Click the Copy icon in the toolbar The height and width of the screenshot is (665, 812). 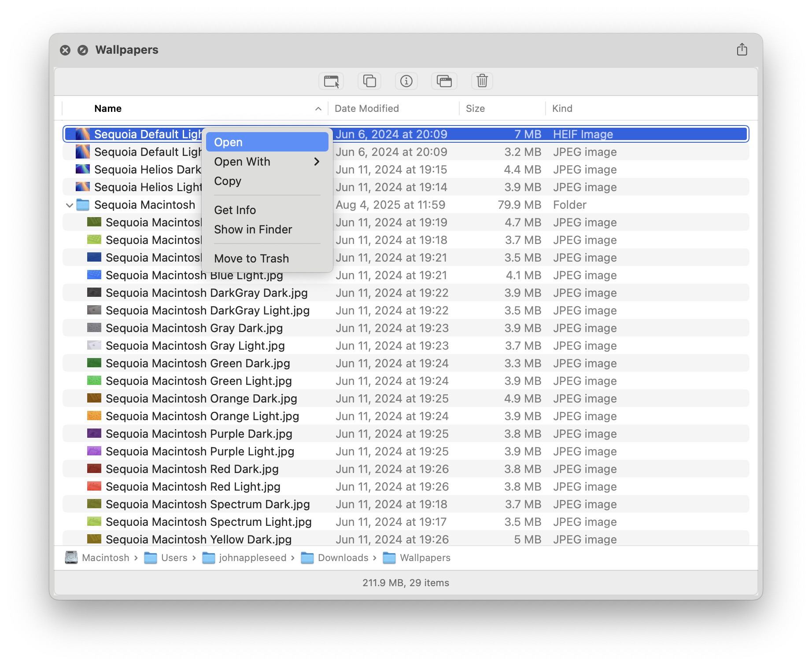click(369, 81)
